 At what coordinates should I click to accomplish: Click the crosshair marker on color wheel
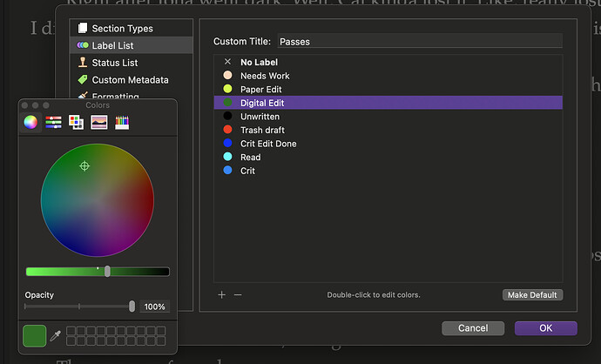pos(84,166)
